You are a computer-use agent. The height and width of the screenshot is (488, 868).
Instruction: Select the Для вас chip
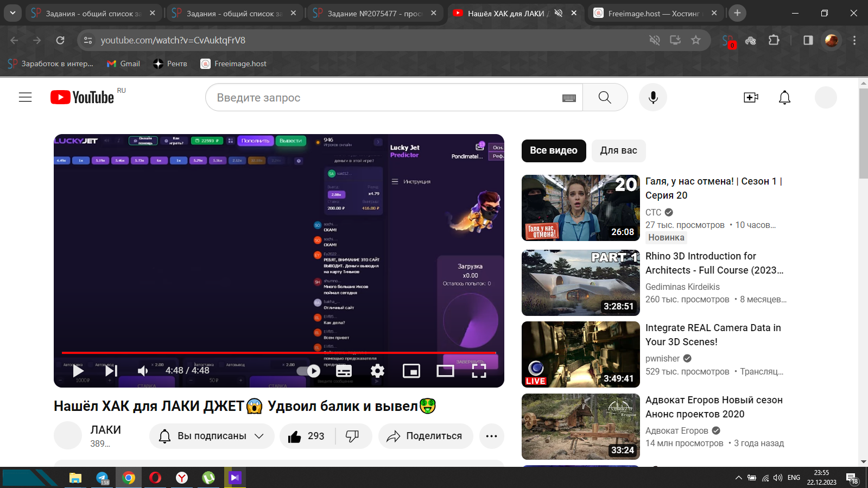(618, 150)
